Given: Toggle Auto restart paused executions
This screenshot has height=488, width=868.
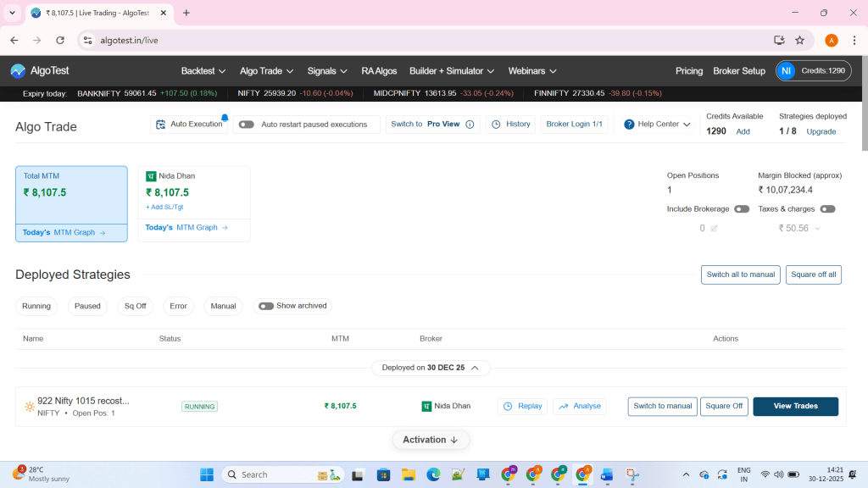Looking at the screenshot, I should 246,125.
